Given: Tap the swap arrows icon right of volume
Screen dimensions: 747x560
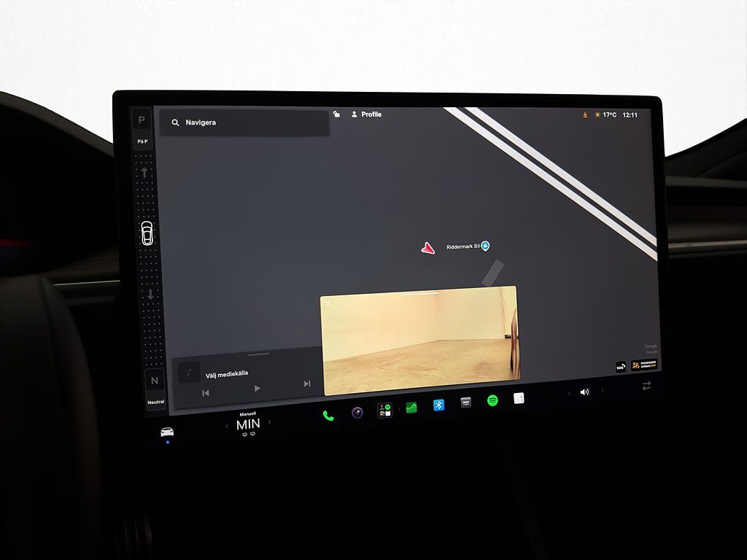Looking at the screenshot, I should point(646,386).
